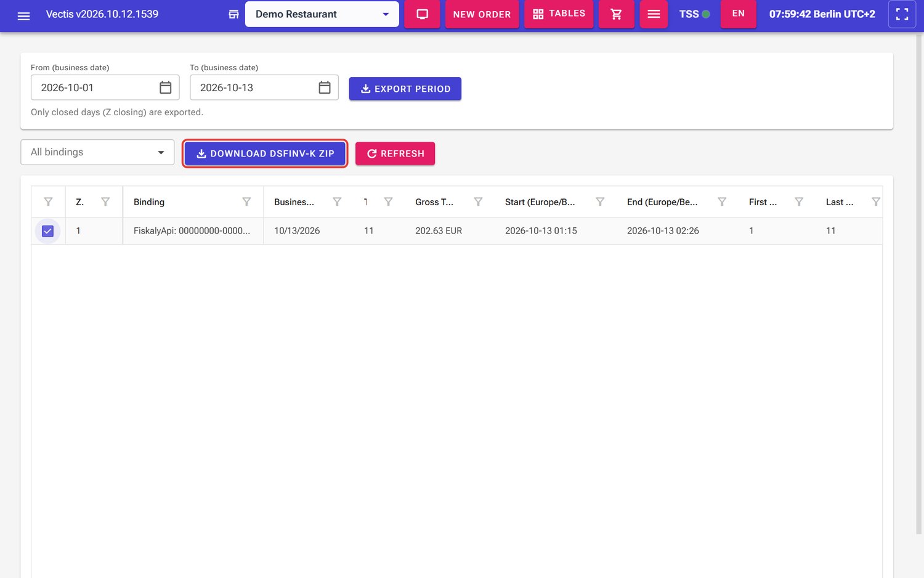The height and width of the screenshot is (578, 924).
Task: Click the TSS status indicator
Action: 694,14
